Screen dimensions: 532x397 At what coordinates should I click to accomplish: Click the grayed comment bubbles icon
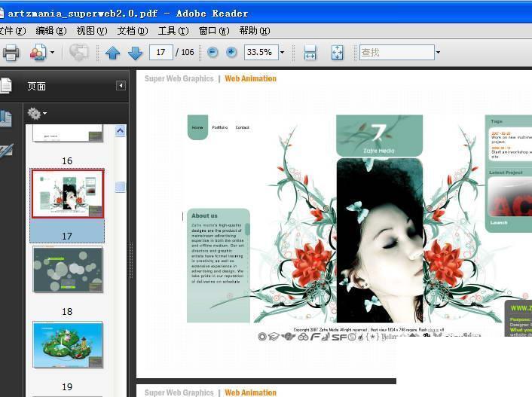(x=78, y=53)
